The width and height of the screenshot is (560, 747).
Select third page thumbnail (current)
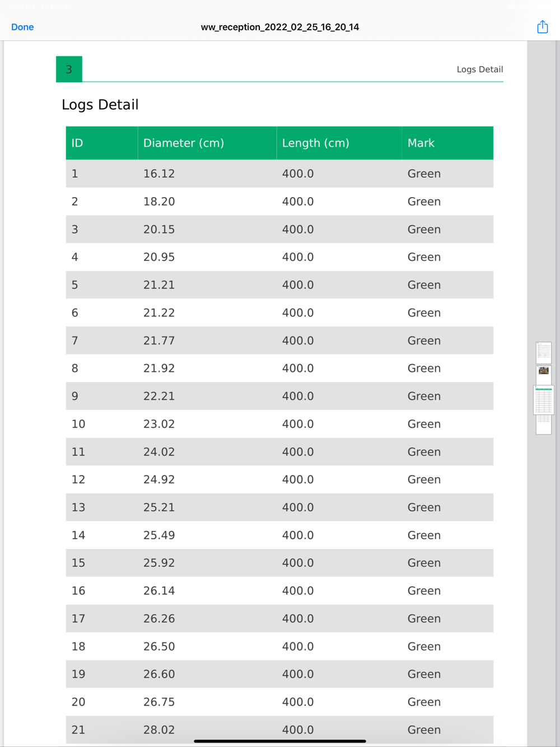[543, 400]
